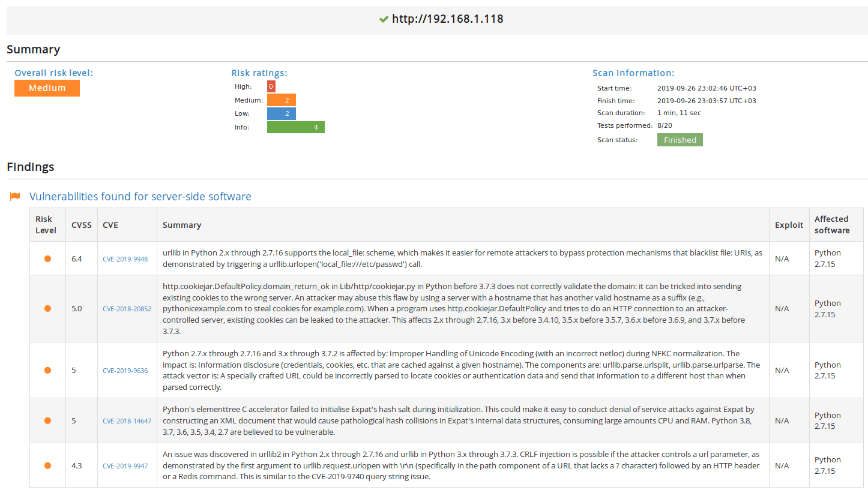868x490 pixels.
Task: Select the risk dot for CVE-2019-9947
Action: point(47,465)
